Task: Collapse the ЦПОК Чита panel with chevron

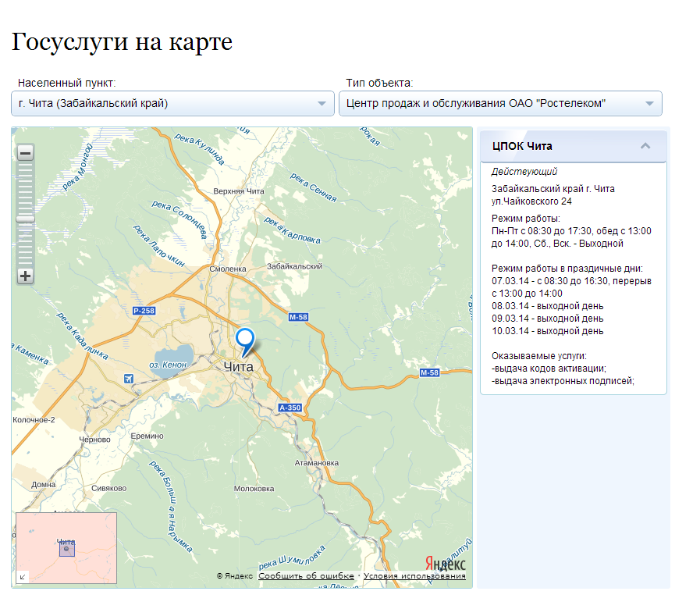Action: click(x=645, y=146)
